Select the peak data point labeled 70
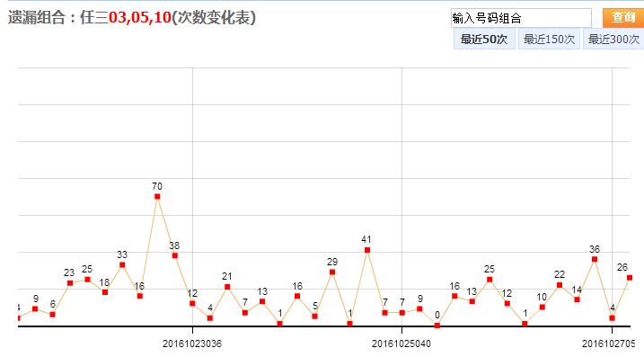The width and height of the screenshot is (644, 357). coord(157,197)
